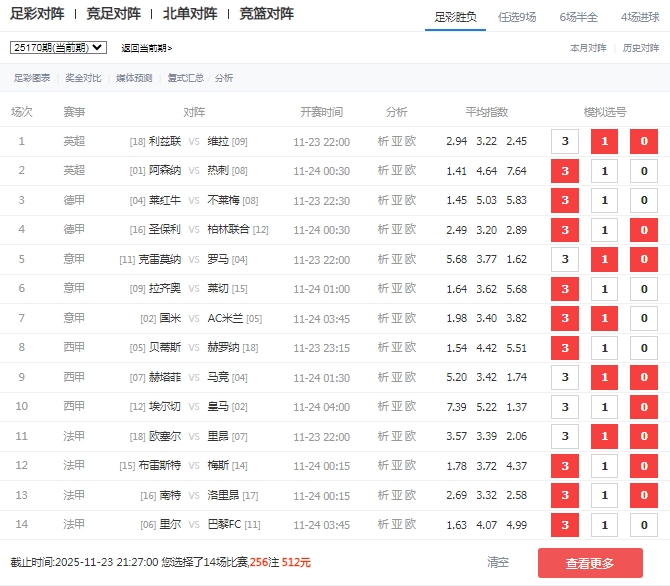The image size is (670, 586).
Task: Open the 25170期 period dropdown
Action: click(58, 47)
